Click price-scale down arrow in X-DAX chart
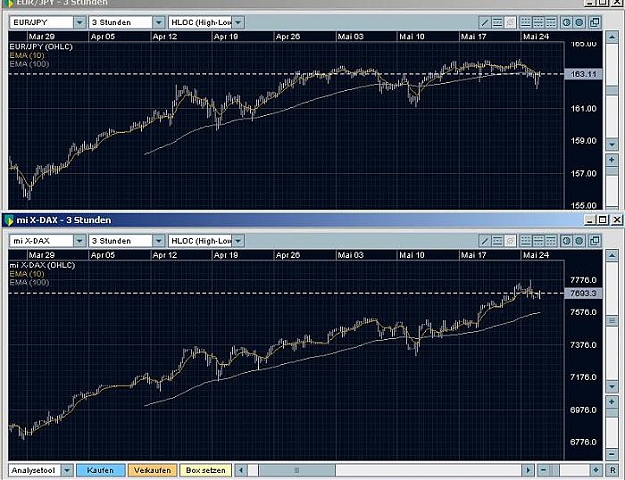The height and width of the screenshot is (480, 625). pos(612,386)
